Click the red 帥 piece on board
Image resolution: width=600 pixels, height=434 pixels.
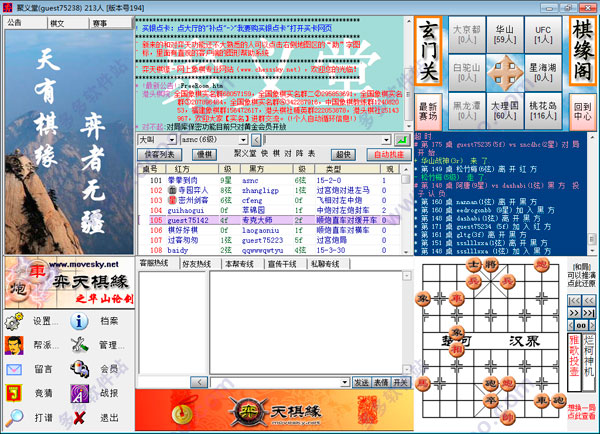(507, 417)
